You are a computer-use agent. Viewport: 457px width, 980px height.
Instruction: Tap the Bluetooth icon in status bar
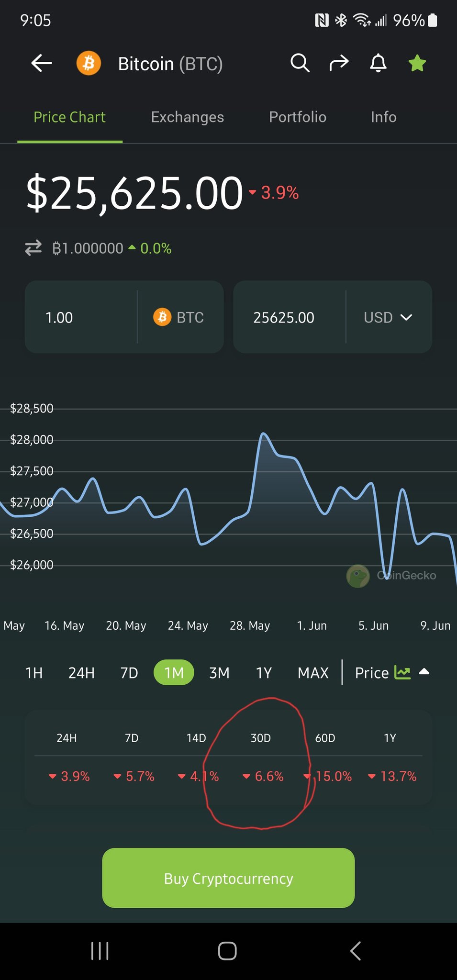pos(341,20)
